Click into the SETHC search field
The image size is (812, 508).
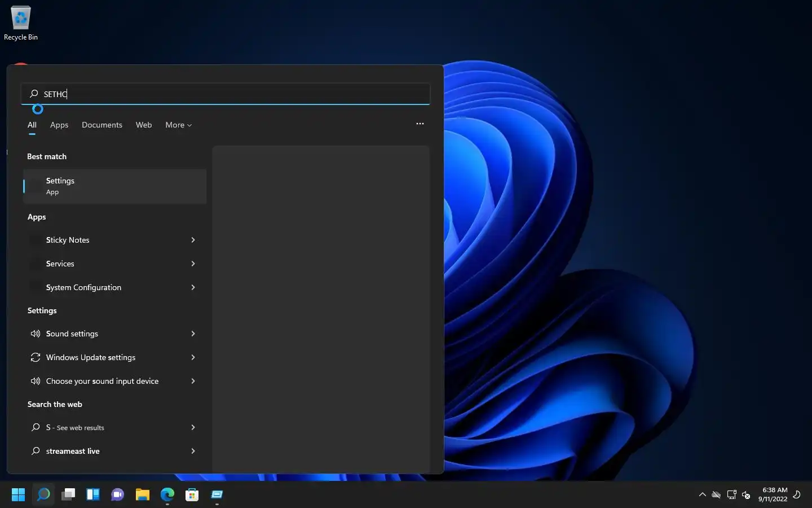226,94
